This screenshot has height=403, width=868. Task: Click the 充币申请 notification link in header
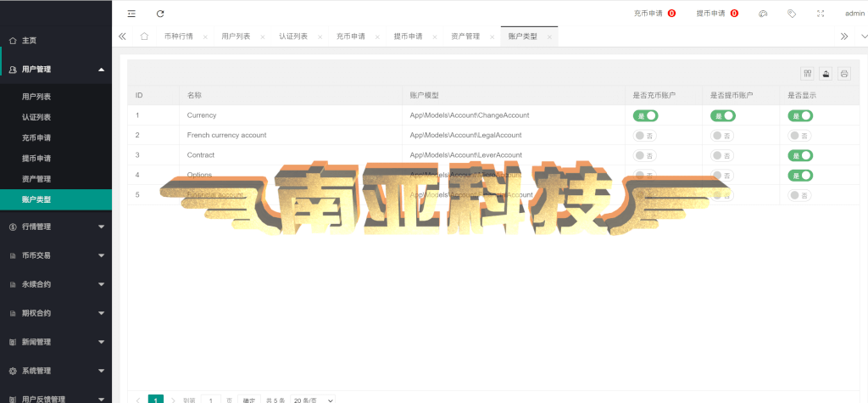point(648,14)
